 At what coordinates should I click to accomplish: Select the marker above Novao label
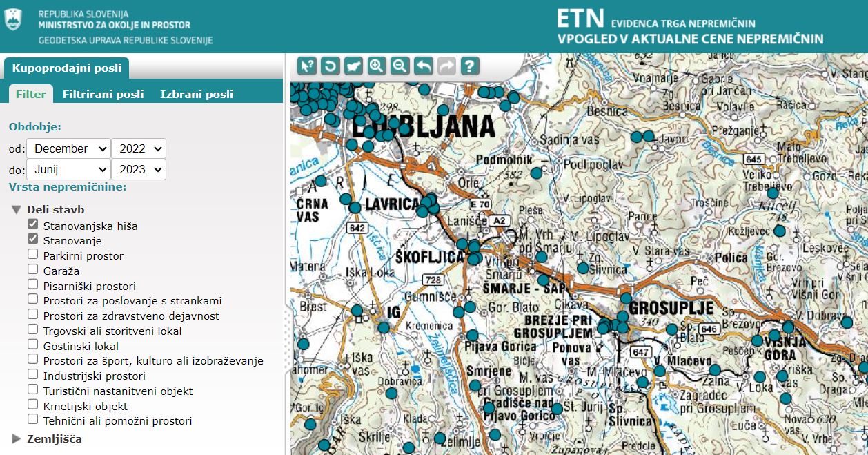pyautogui.click(x=785, y=398)
